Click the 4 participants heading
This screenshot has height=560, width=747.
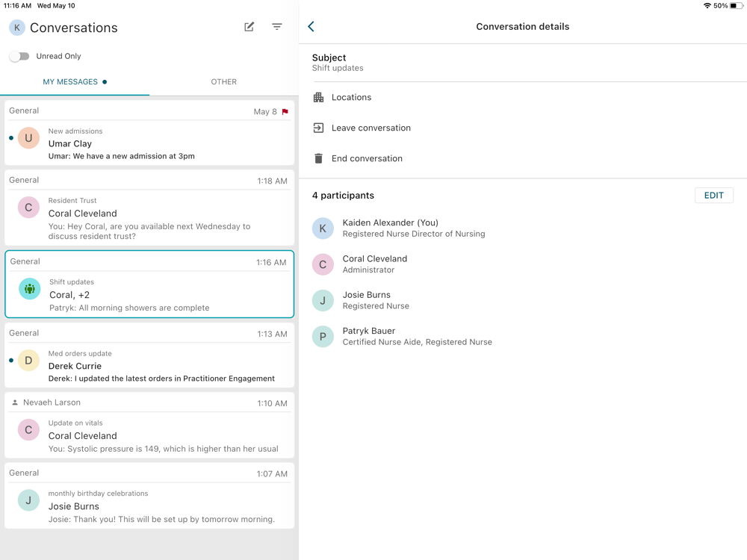pos(343,195)
